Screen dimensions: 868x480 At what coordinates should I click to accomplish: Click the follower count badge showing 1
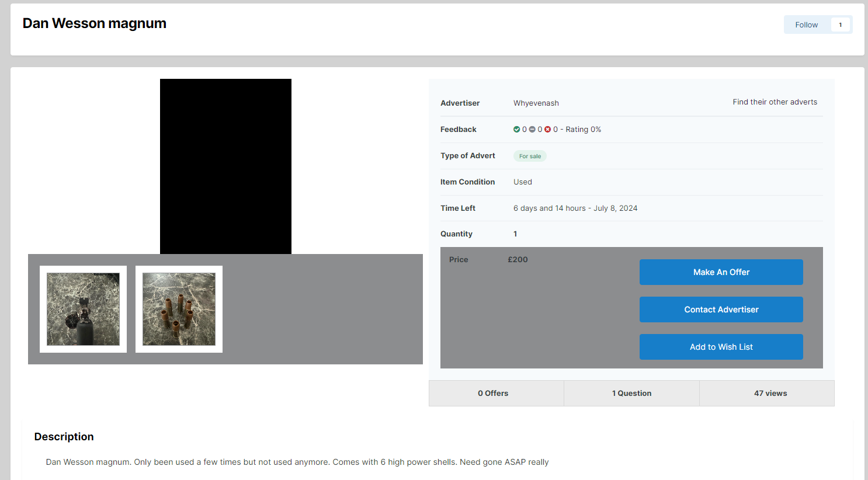click(840, 25)
